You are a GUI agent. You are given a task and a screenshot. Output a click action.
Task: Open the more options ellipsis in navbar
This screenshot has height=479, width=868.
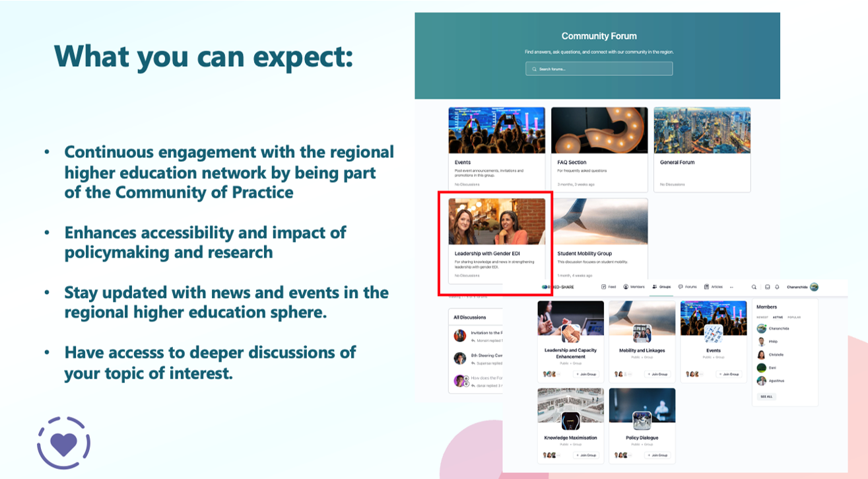click(x=731, y=287)
